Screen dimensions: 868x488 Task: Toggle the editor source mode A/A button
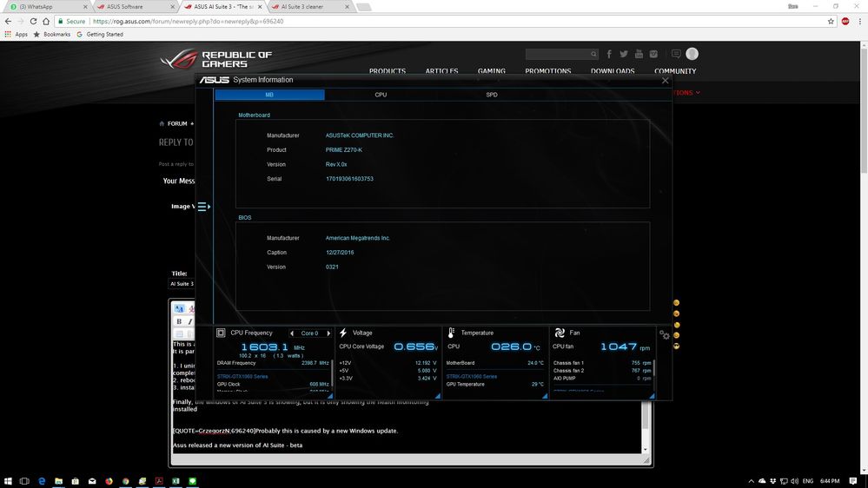point(179,308)
